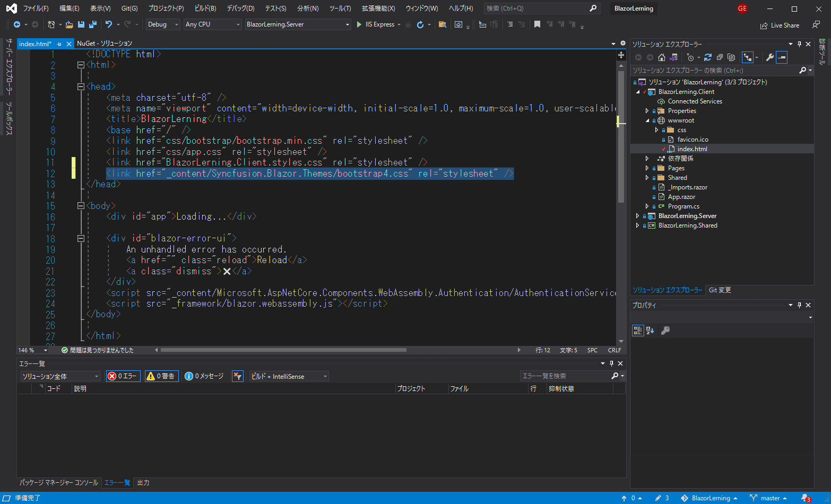Open the Build (ビルド) menu
Screen dimensions: 831x504
coord(205,8)
